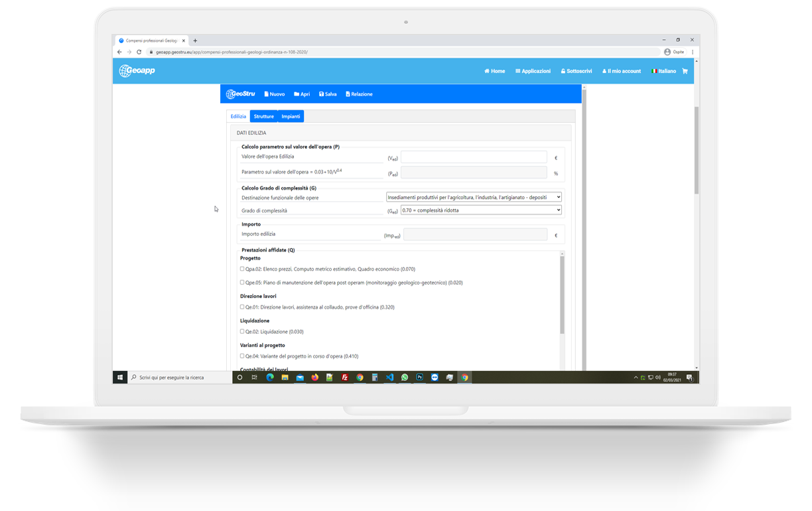Check Qpa.02 Elenco prezzi checkbox
Image resolution: width=812 pixels, height=511 pixels.
point(242,269)
